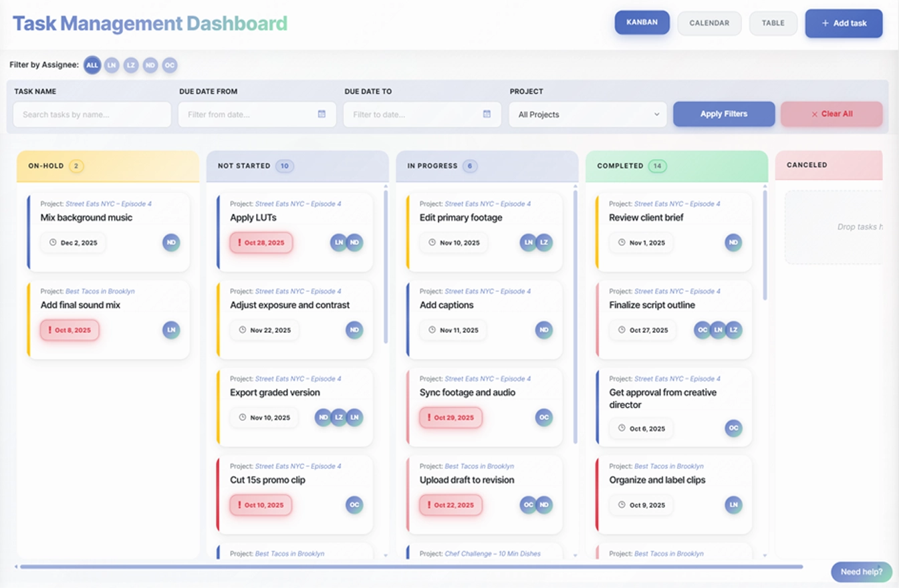Click the Add task button
This screenshot has height=588, width=899.
point(844,23)
